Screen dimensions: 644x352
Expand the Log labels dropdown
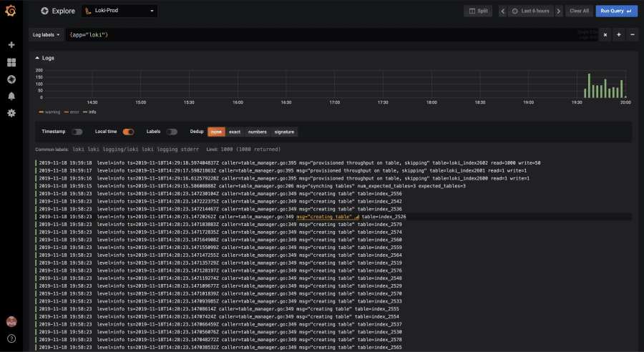(x=46, y=35)
